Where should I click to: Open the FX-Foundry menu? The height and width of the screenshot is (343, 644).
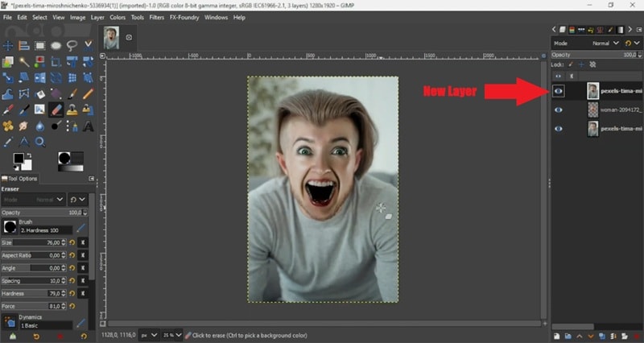(x=184, y=17)
